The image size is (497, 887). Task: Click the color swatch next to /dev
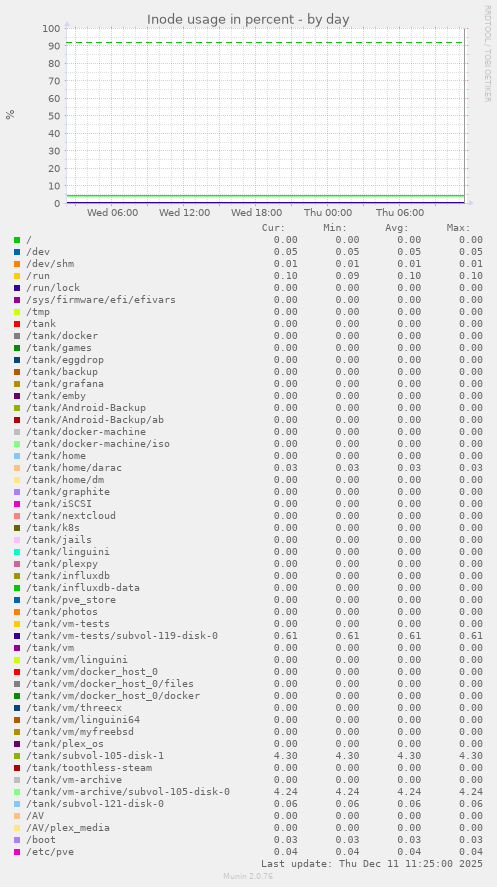(17, 252)
